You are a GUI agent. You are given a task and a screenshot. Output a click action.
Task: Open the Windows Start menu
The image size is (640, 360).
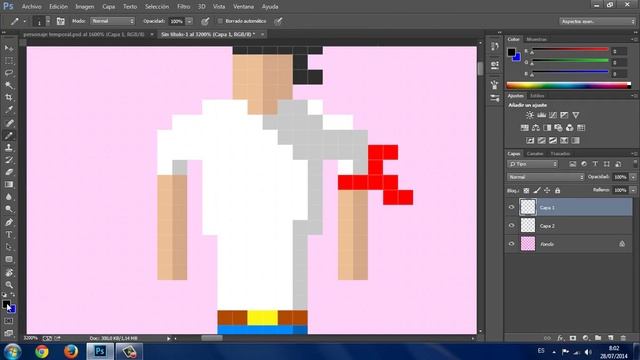point(13,351)
